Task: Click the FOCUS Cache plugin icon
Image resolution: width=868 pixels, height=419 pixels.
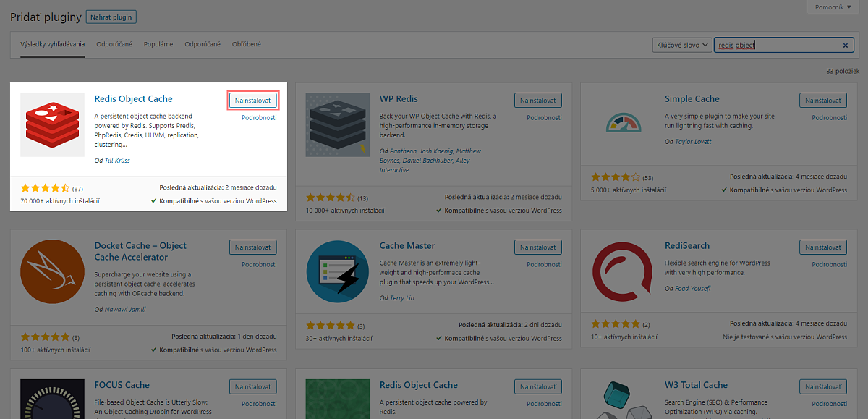Action: pyautogui.click(x=53, y=399)
